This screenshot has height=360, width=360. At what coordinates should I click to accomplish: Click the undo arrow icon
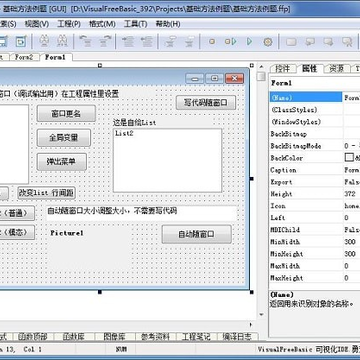click(x=86, y=42)
